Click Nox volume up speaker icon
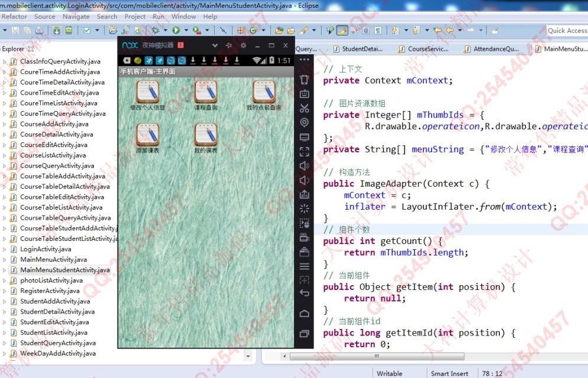588x378 pixels. [305, 166]
